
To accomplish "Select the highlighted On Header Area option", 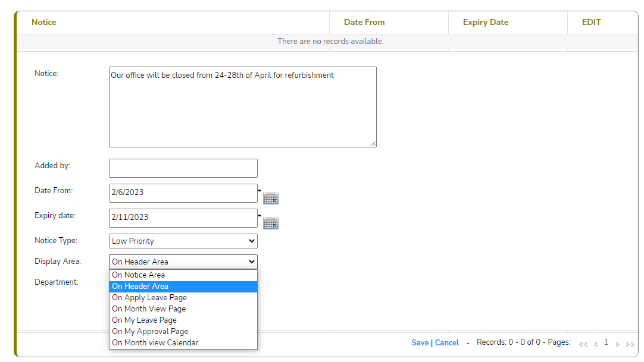I will (x=183, y=286).
